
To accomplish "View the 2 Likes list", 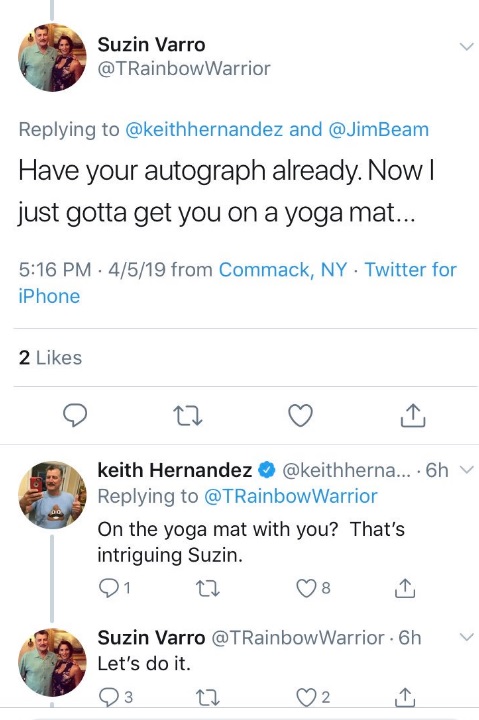I will tap(50, 358).
